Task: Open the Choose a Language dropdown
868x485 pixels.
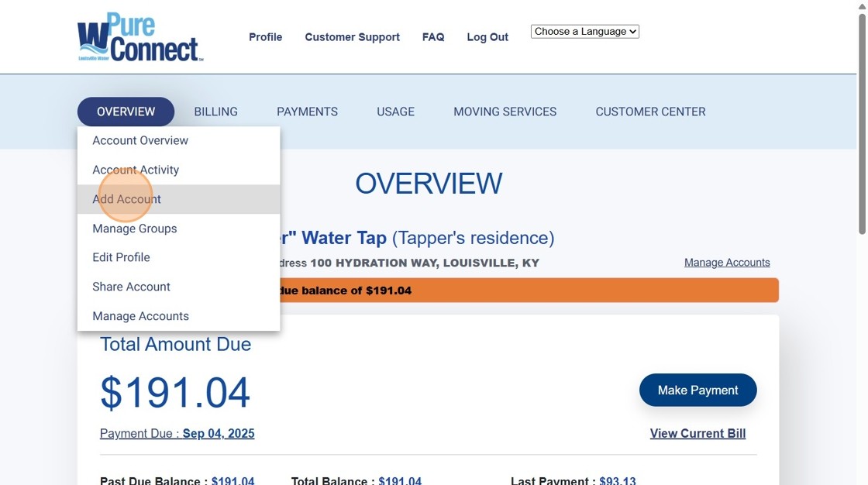Action: pos(584,32)
